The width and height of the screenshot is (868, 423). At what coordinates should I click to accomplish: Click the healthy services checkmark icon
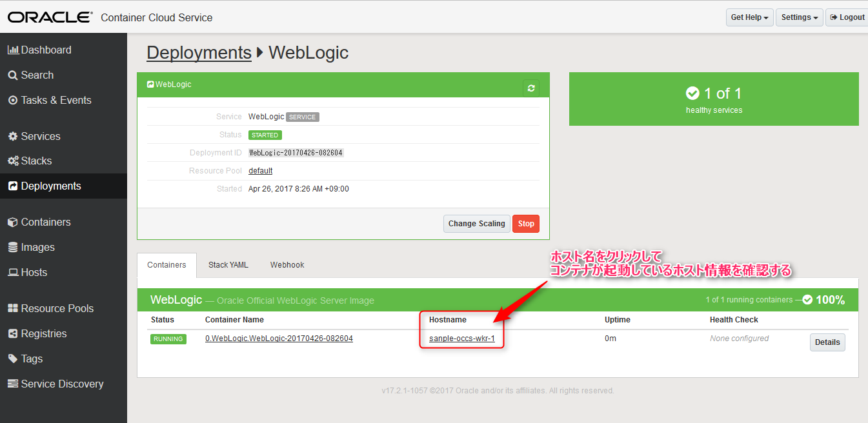(x=692, y=93)
